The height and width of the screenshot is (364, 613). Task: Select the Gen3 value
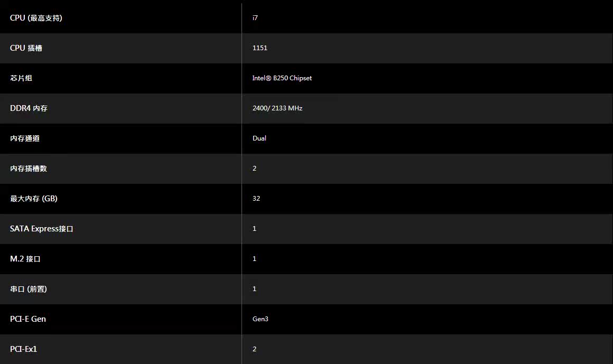261,319
